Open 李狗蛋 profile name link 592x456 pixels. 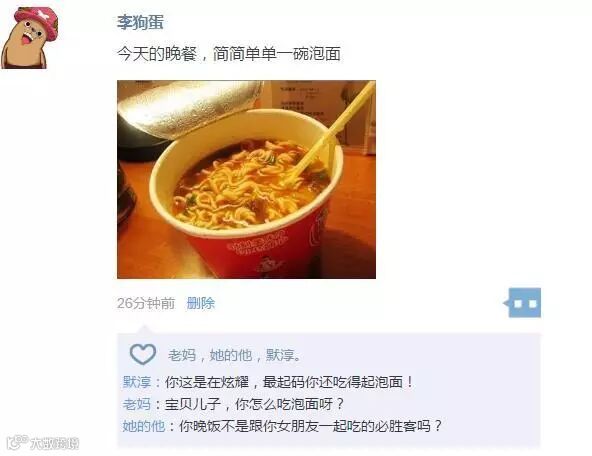pos(140,22)
